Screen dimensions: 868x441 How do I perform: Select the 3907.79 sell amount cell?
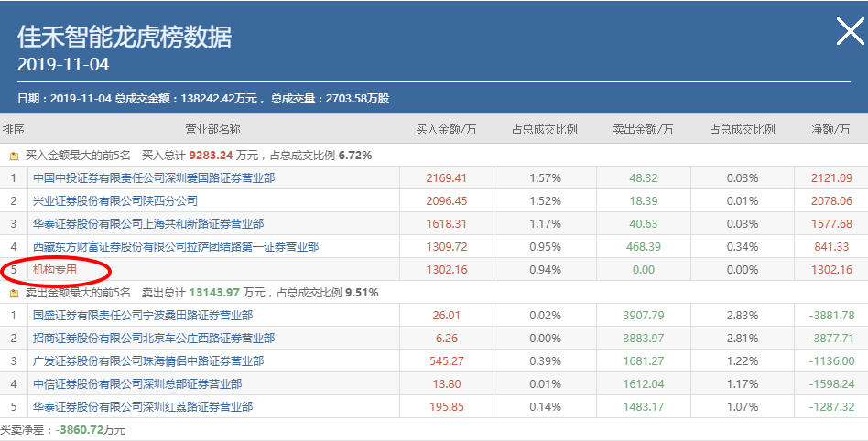pos(644,316)
